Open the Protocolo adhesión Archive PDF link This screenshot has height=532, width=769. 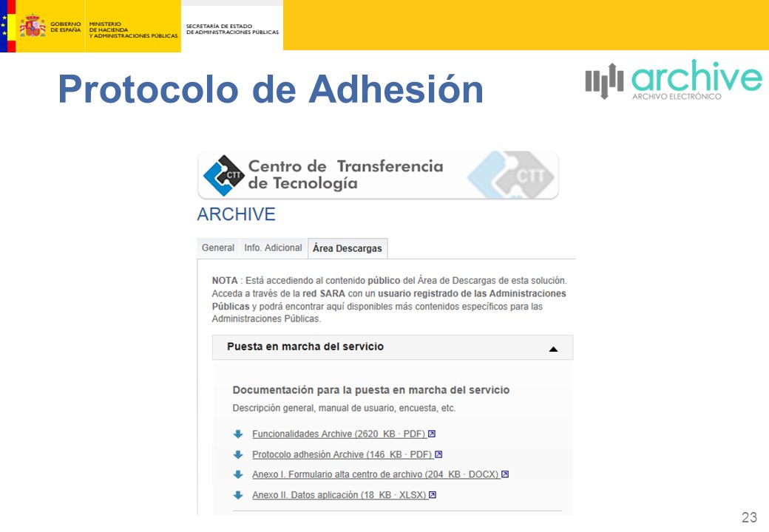point(342,454)
